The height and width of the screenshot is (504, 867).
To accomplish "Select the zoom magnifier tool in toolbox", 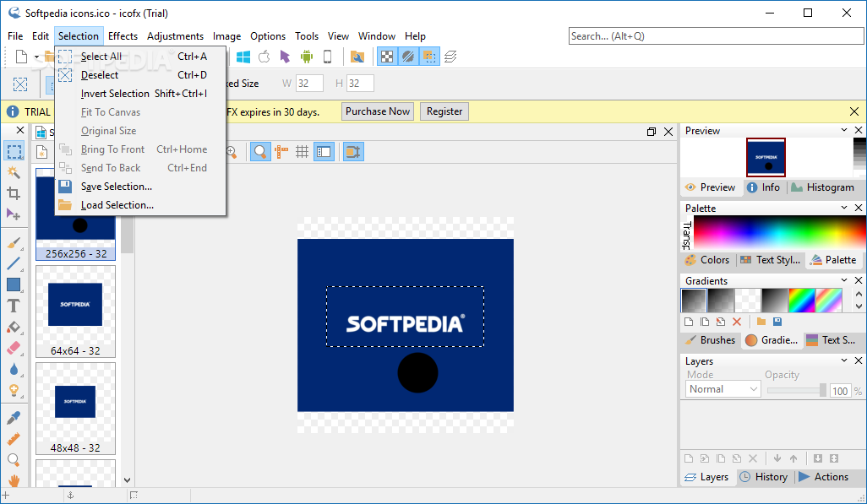I will click(x=14, y=460).
